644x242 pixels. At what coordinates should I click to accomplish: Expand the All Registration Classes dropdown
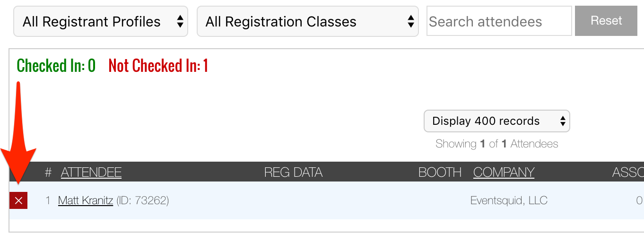coord(307,21)
